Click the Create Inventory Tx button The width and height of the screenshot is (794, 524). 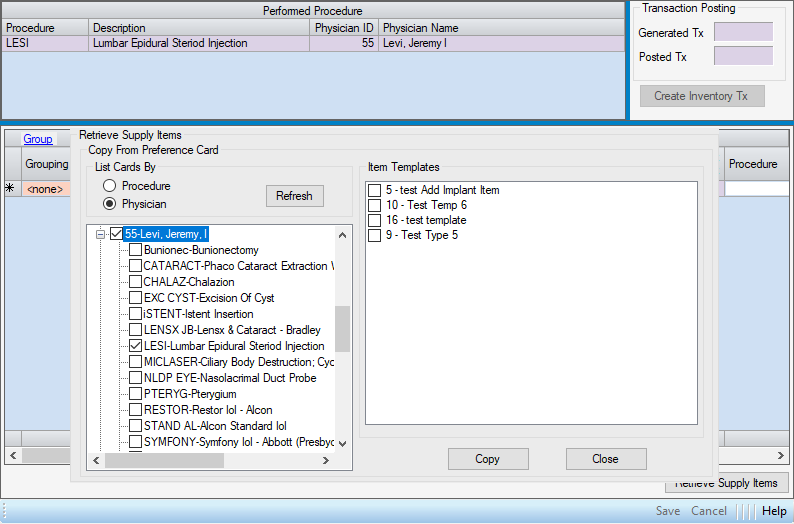(x=701, y=96)
